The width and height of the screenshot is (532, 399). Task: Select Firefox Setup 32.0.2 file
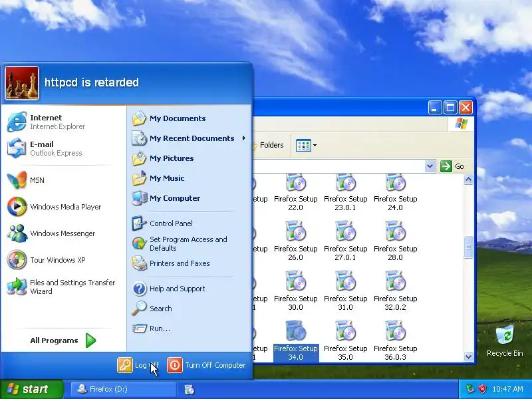(x=395, y=291)
